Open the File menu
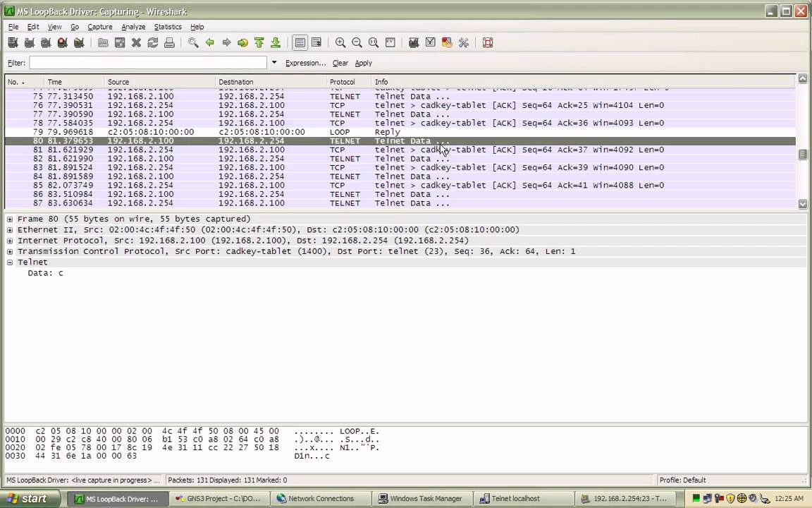 click(x=13, y=27)
